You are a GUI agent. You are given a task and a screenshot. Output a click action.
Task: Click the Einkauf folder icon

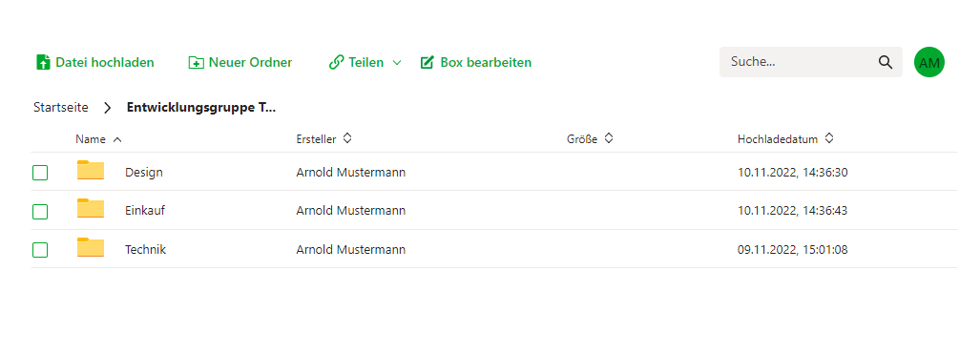91,209
